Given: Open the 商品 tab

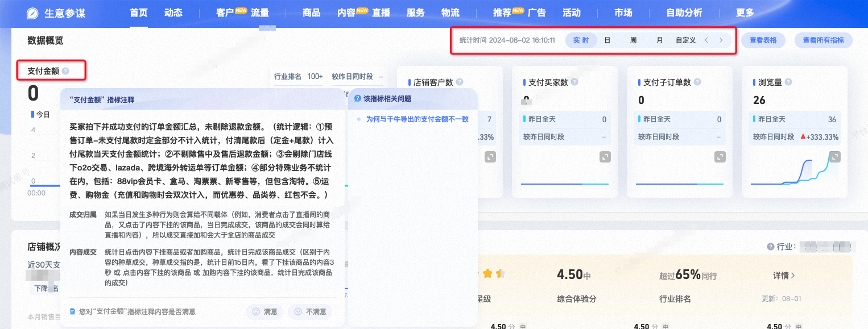Looking at the screenshot, I should pyautogui.click(x=312, y=13).
